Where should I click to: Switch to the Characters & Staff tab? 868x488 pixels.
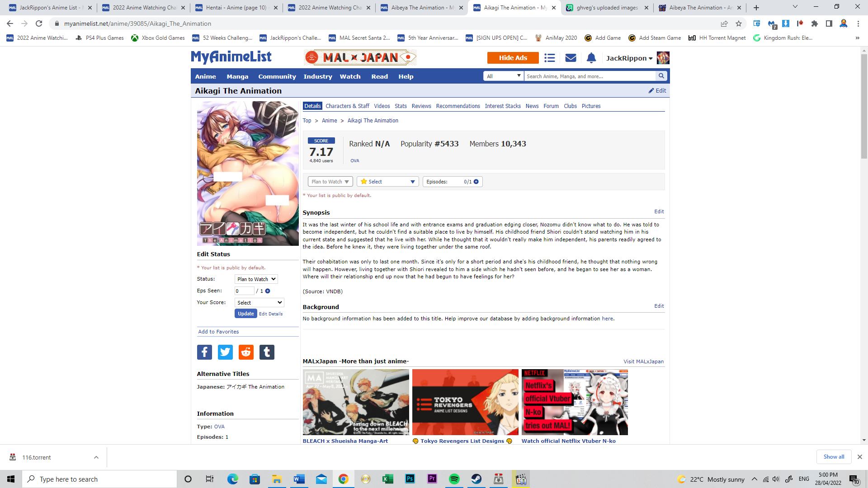347,106
